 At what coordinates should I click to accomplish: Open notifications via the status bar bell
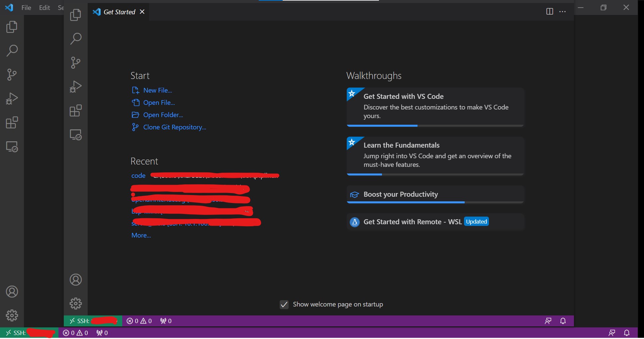[563, 321]
